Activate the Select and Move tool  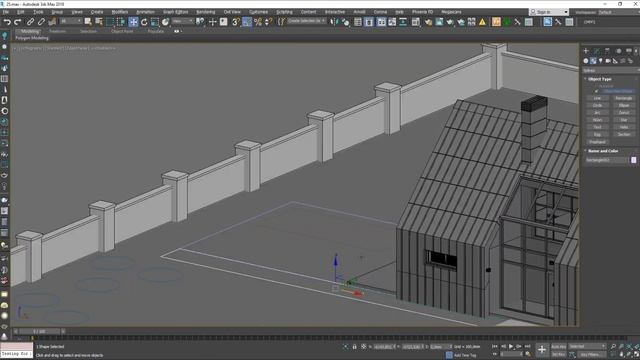coord(133,22)
